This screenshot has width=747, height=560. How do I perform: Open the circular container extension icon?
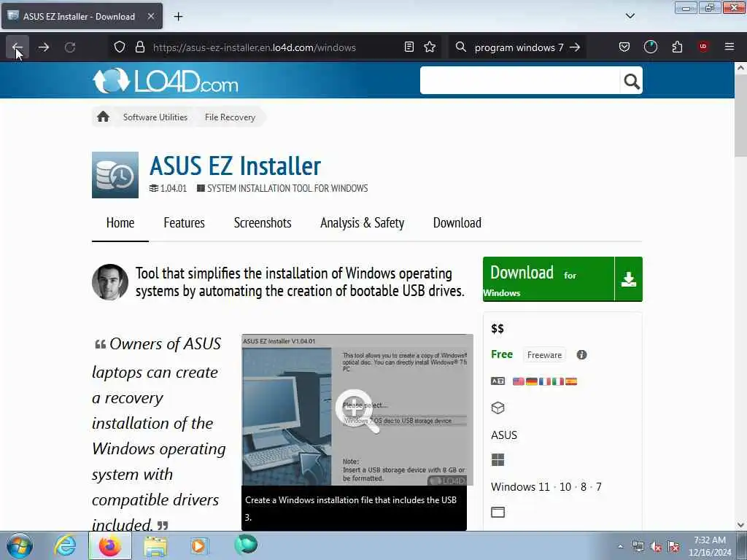click(650, 47)
